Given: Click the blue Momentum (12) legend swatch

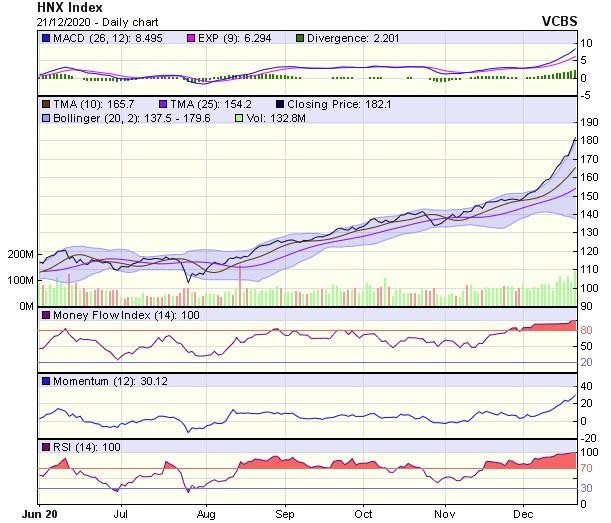Looking at the screenshot, I should 46,381.
